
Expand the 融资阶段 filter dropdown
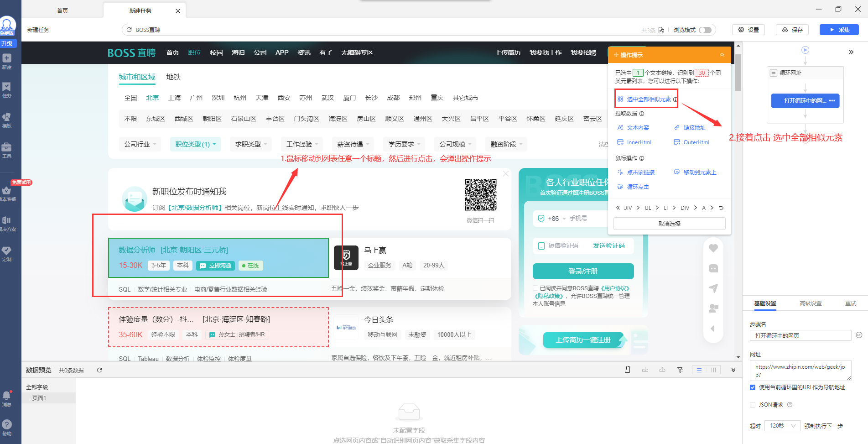pyautogui.click(x=506, y=144)
